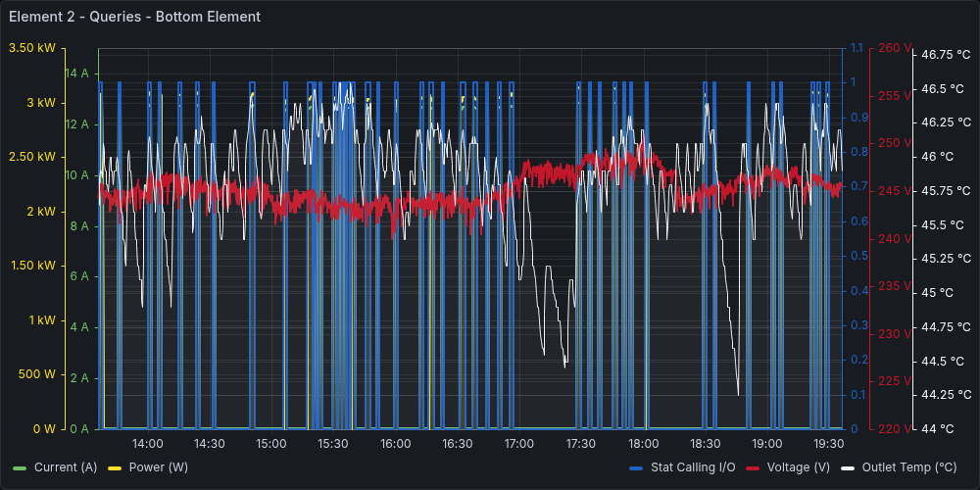Click the 15:30 time axis label

pos(334,444)
